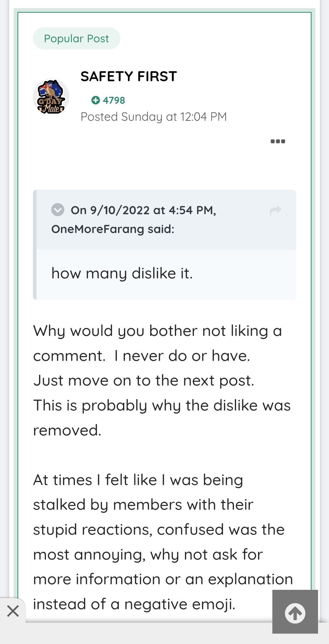Click the green plus reputation icon
Image resolution: width=329 pixels, height=644 pixels.
pos(96,100)
